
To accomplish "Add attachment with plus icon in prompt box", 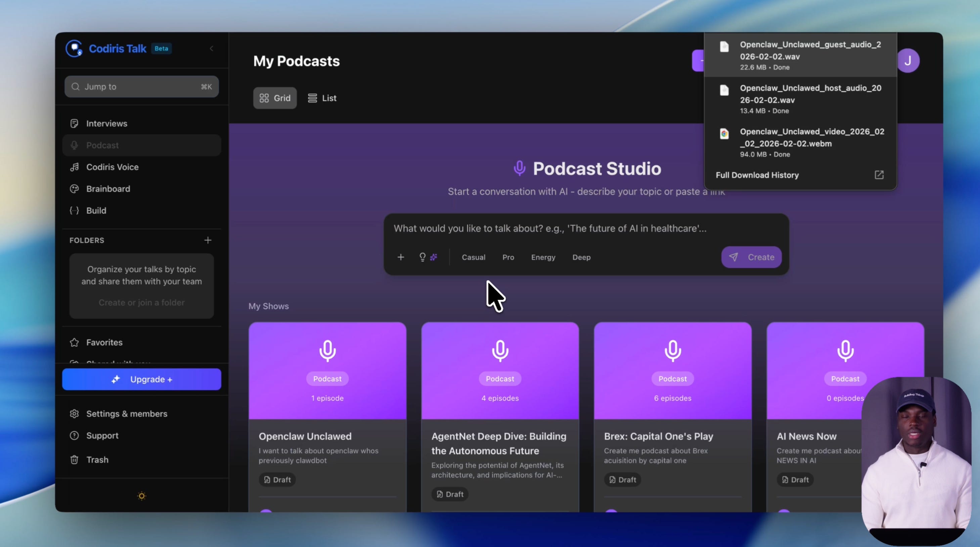I will 401,257.
